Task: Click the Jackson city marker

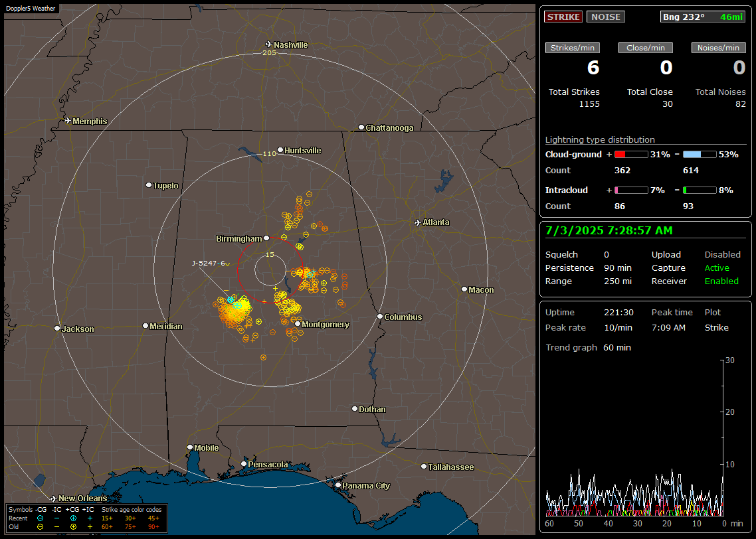Action: click(57, 329)
